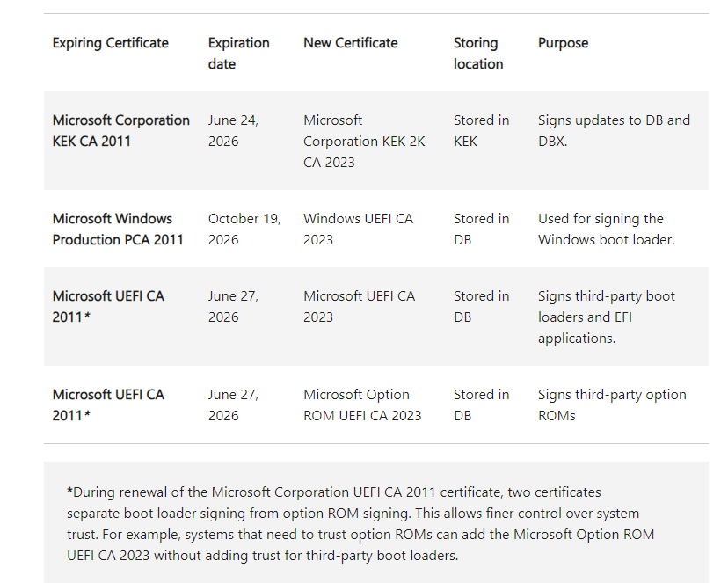Click the 'June 24, 2026' date cell

tap(233, 130)
